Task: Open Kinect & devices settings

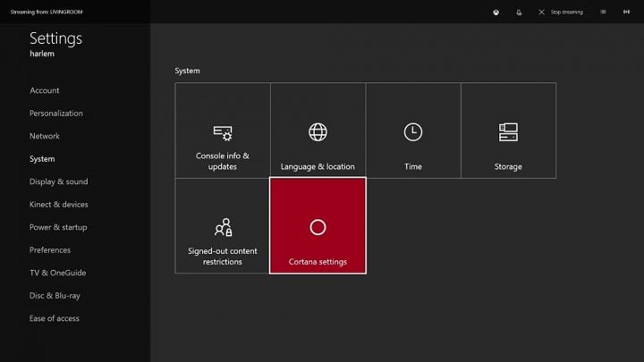Action: tap(59, 205)
